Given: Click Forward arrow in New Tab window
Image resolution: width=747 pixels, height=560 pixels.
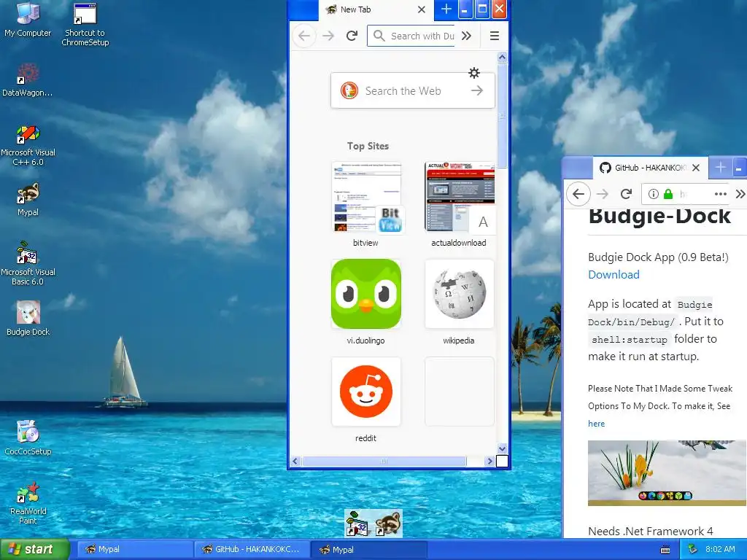Looking at the screenshot, I should [x=328, y=36].
